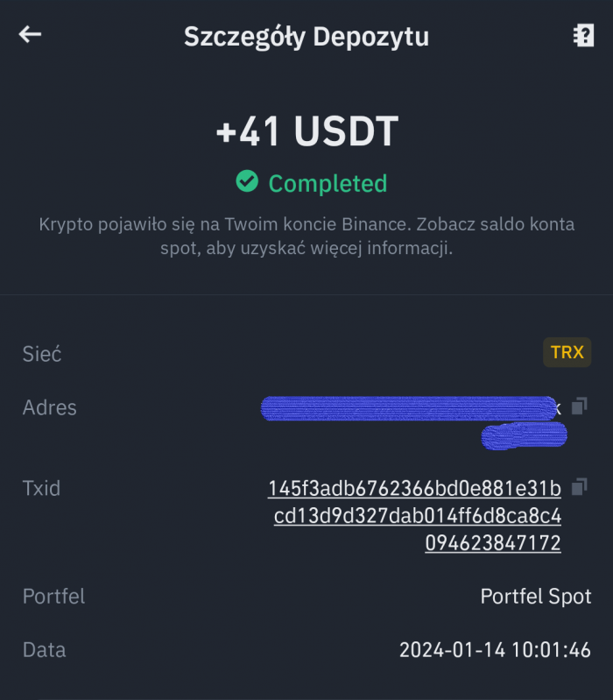
Task: Tap the Sieć row label
Action: point(42,354)
